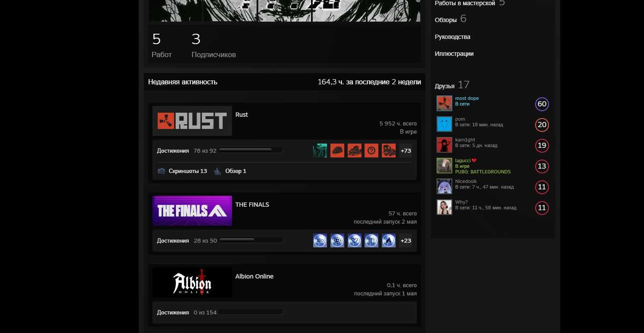The width and height of the screenshot is (644, 333).
Task: Open flame THE FINALS achievement badge
Action: (x=389, y=240)
